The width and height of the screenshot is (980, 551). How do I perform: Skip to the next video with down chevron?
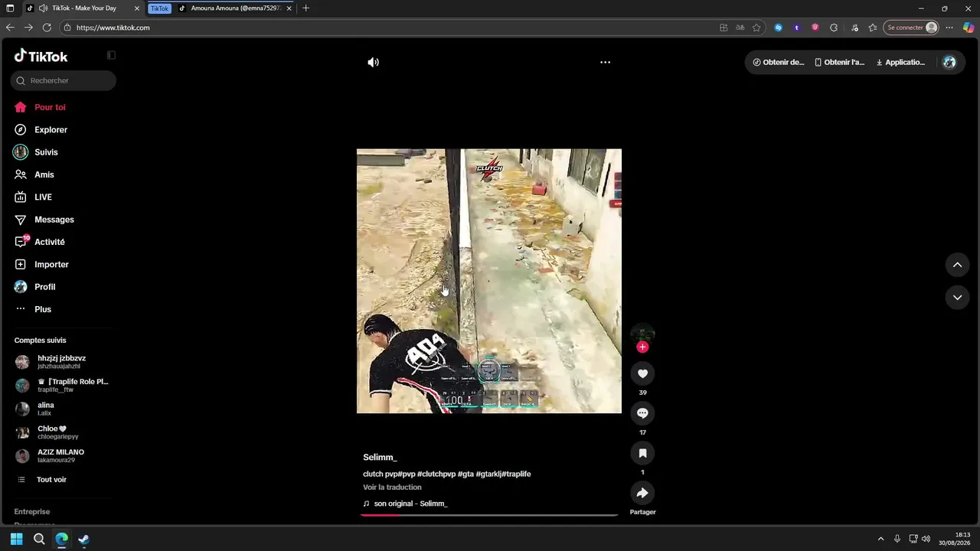[957, 297]
